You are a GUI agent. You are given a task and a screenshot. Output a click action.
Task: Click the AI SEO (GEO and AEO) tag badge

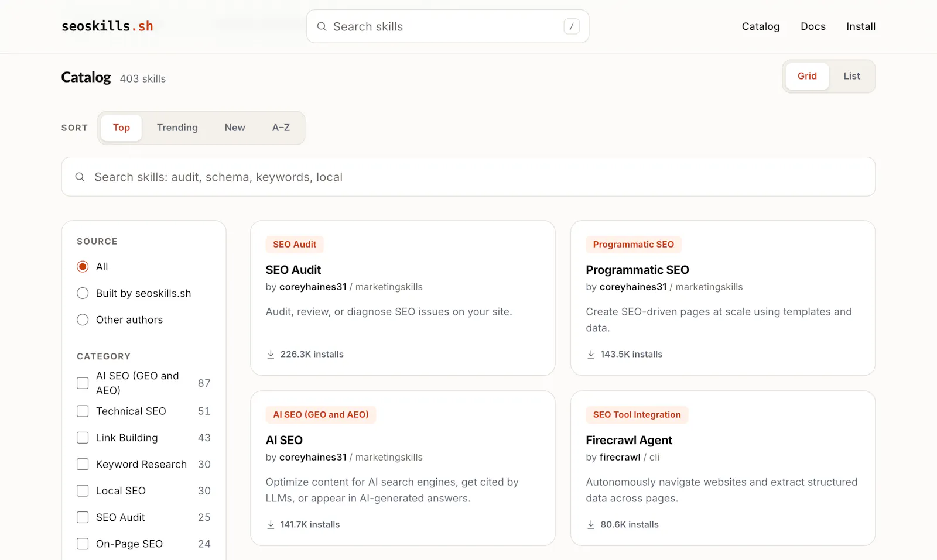point(321,414)
